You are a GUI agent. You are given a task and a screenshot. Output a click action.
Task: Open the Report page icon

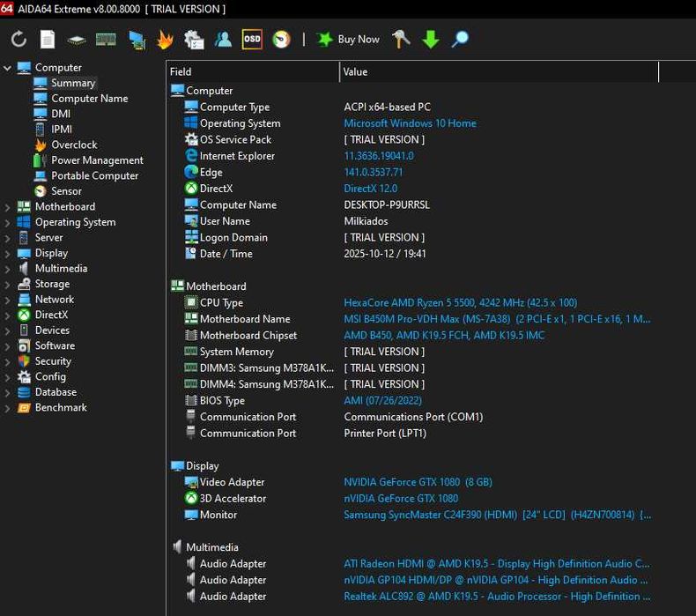48,40
